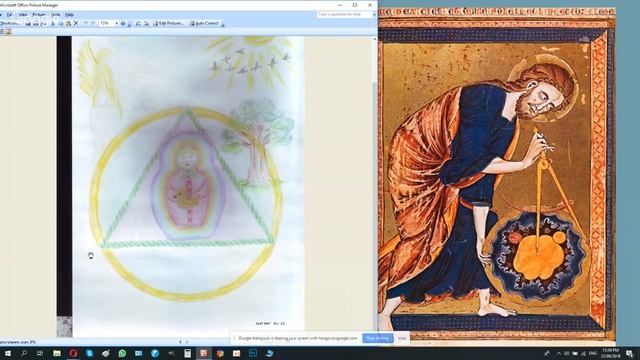Viewport: 640px width, 360px height.
Task: Switch to single picture view icon
Action: (9, 31)
